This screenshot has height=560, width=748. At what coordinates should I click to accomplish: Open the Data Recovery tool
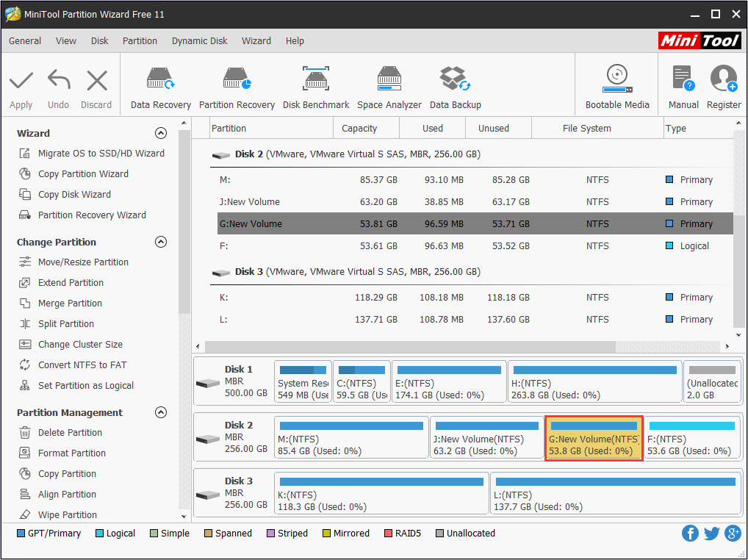(x=159, y=85)
